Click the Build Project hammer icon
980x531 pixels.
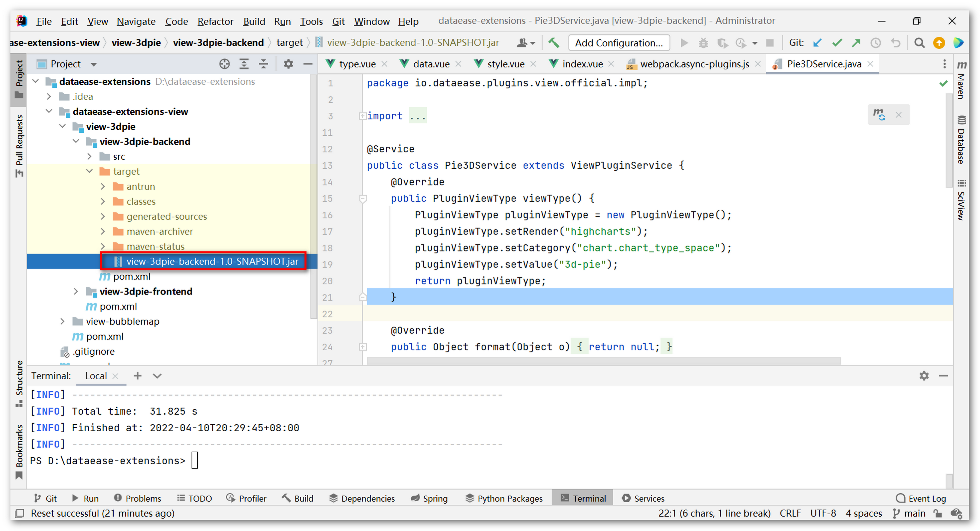[554, 43]
